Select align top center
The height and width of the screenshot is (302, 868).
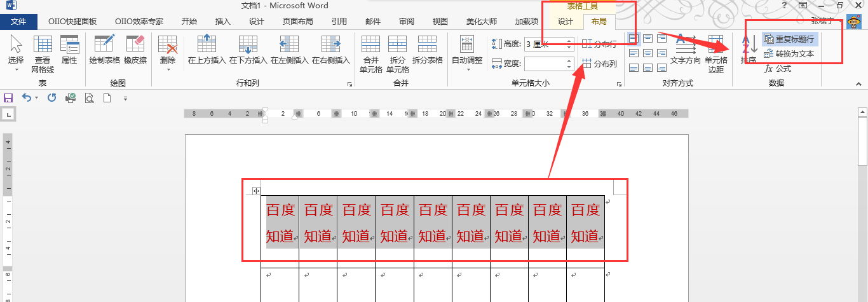(x=648, y=39)
